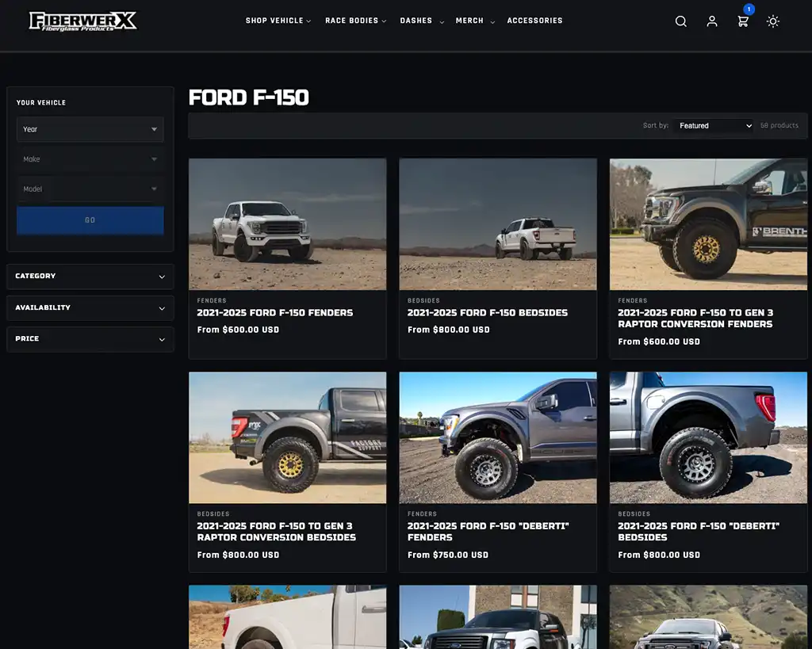Open the shopping cart icon
Screen dimensions: 812x649
coord(742,21)
